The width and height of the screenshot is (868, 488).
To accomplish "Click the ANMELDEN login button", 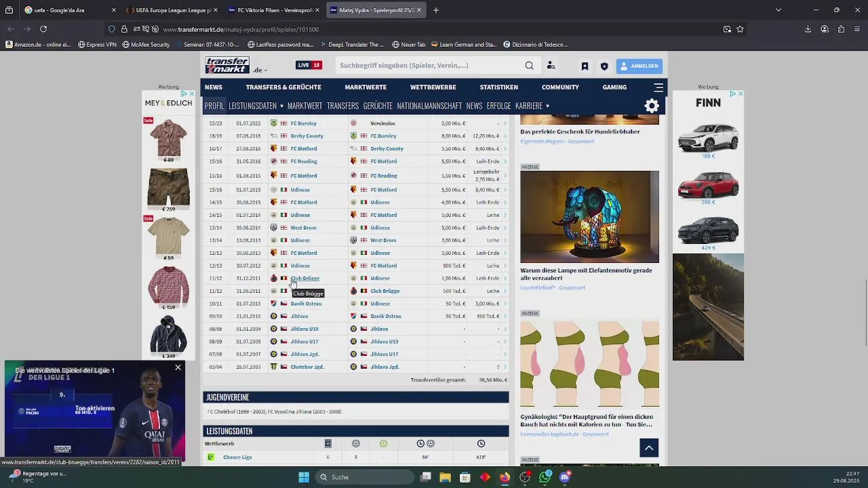I will 639,66.
